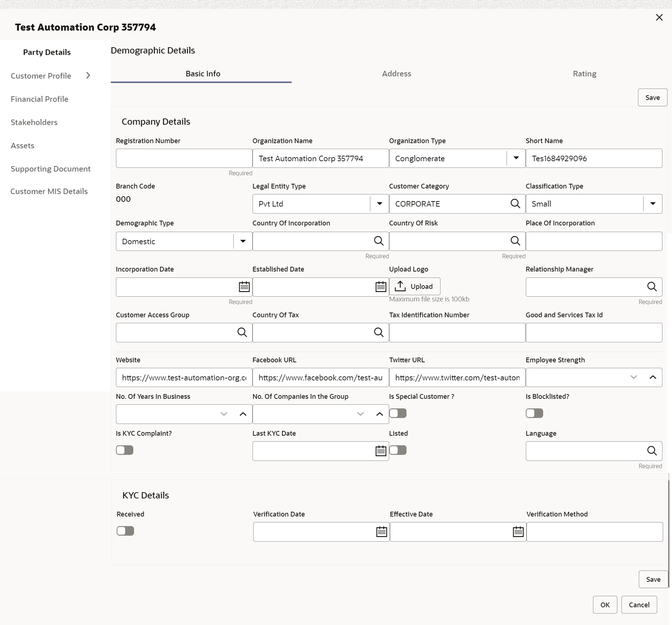Image resolution: width=672 pixels, height=625 pixels.
Task: Expand the Organization Type dropdown
Action: coord(516,158)
